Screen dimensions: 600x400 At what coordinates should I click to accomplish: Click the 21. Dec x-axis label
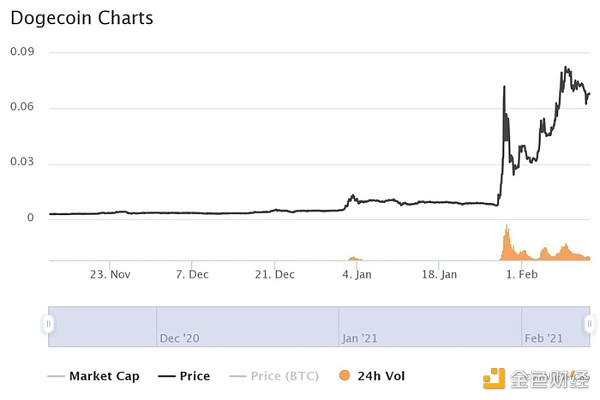click(274, 274)
